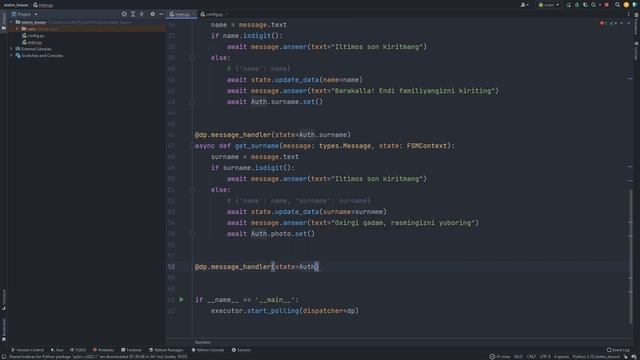The height and width of the screenshot is (360, 640).
Task: Open Search Everywhere magnifier
Action: [618, 5]
